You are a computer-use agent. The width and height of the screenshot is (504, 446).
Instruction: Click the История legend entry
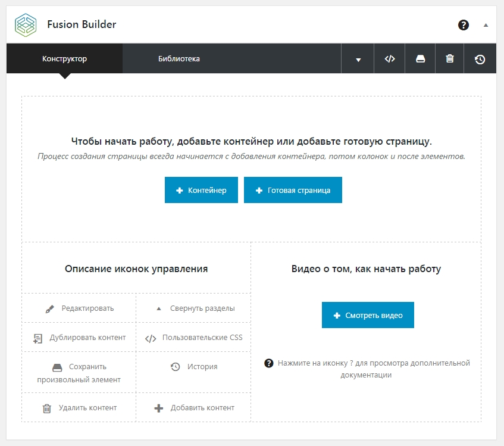(194, 367)
